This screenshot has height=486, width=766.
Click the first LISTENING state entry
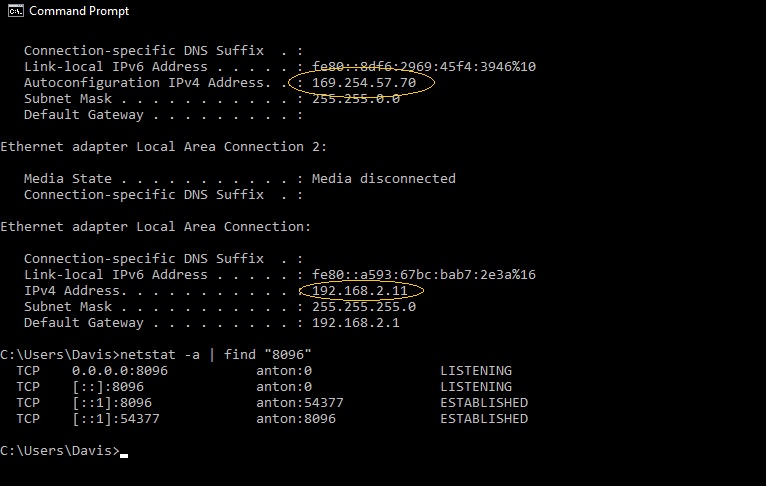coord(476,371)
